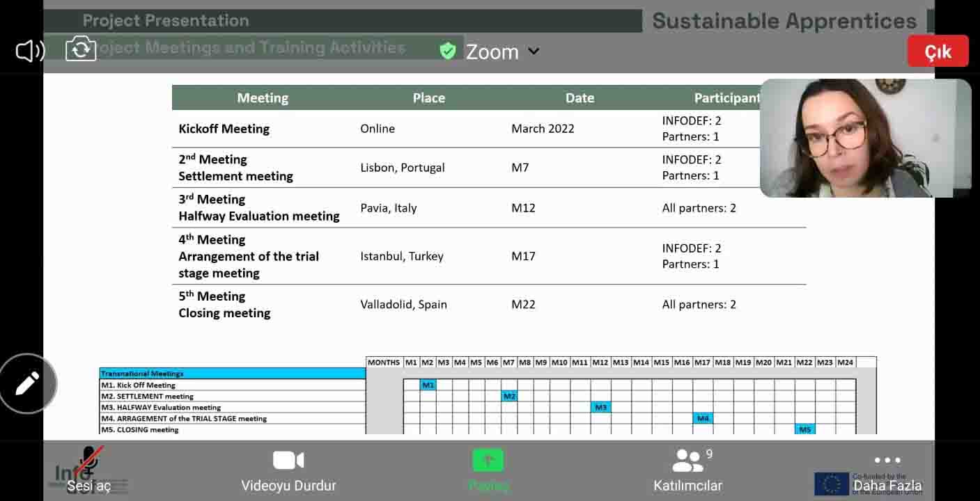Tap the Transnational Meetings blue header row
This screenshot has width=980, height=501.
click(233, 374)
